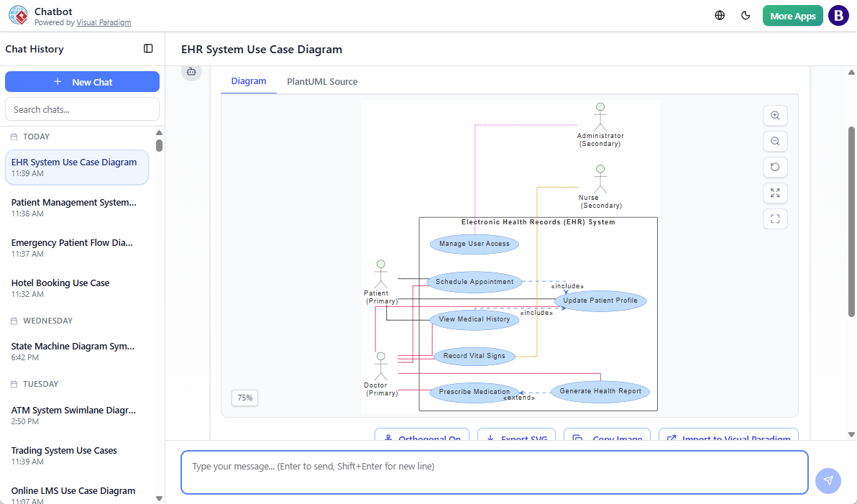The height and width of the screenshot is (504, 857).
Task: Switch to the PlantUML Source tab
Action: (x=322, y=81)
